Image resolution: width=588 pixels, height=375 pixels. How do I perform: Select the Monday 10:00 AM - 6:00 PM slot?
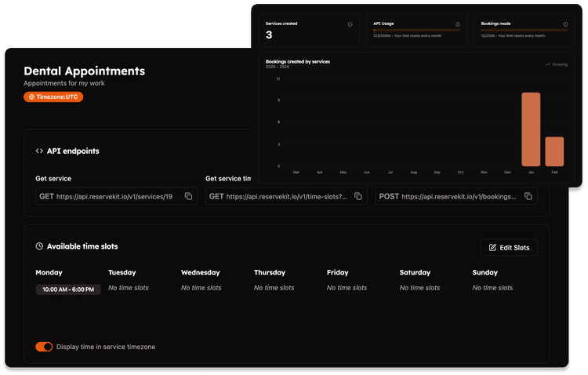point(68,289)
